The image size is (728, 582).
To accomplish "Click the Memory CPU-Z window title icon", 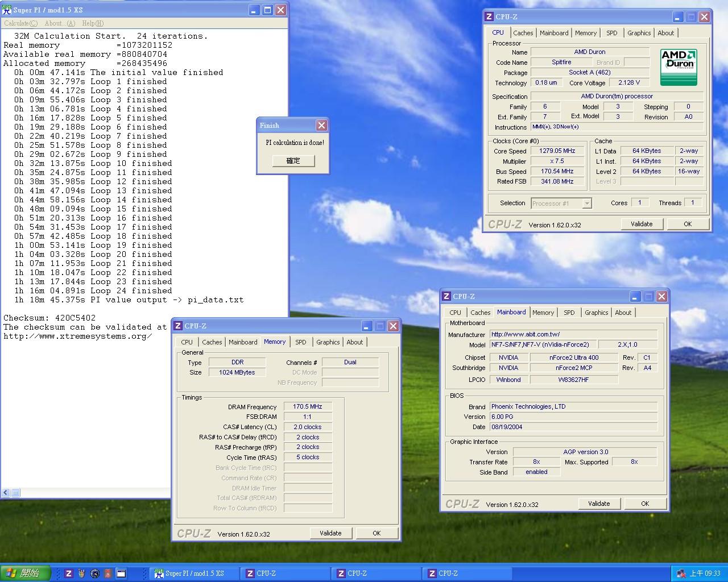I will click(x=178, y=326).
